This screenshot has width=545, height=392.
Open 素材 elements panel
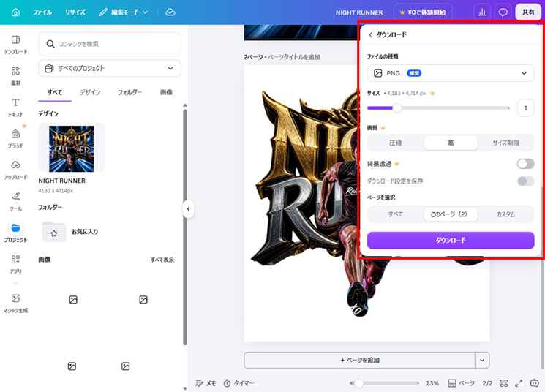pyautogui.click(x=15, y=76)
